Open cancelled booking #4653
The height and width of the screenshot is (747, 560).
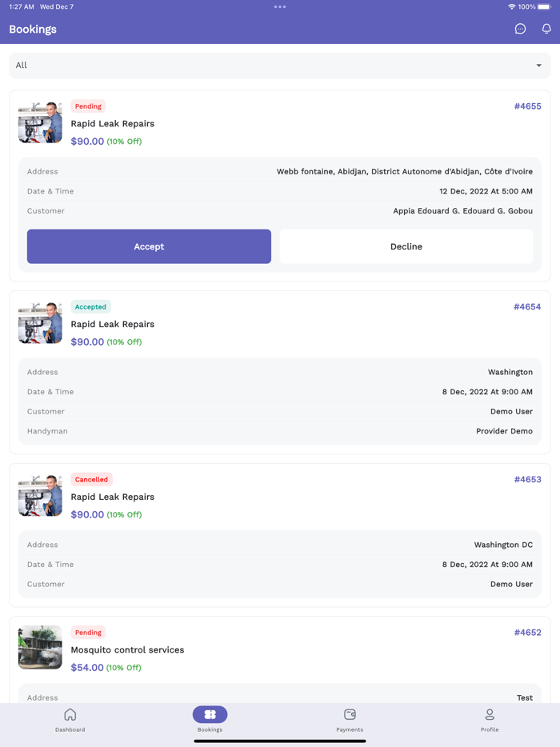pos(528,479)
